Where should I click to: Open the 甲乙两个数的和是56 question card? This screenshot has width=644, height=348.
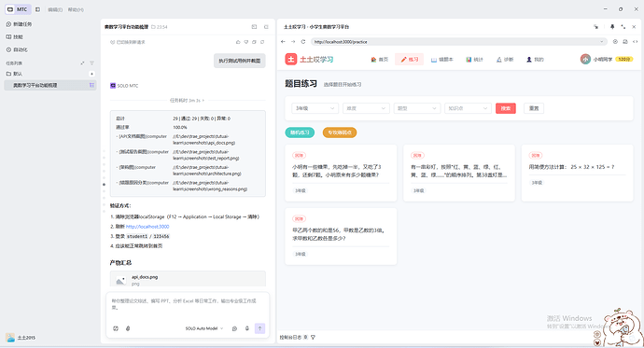tap(341, 236)
